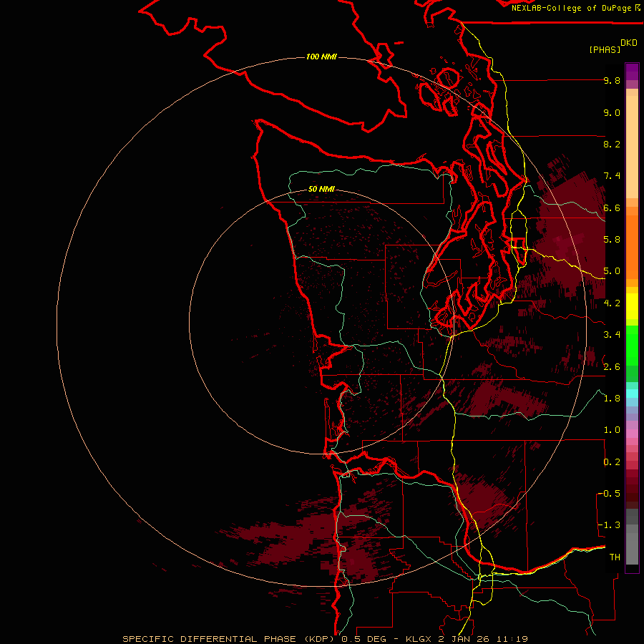Select the 2.6 scale value

pyautogui.click(x=612, y=367)
